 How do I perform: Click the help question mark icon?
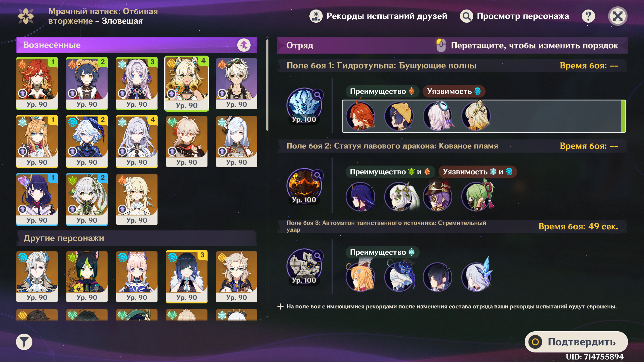pyautogui.click(x=588, y=16)
